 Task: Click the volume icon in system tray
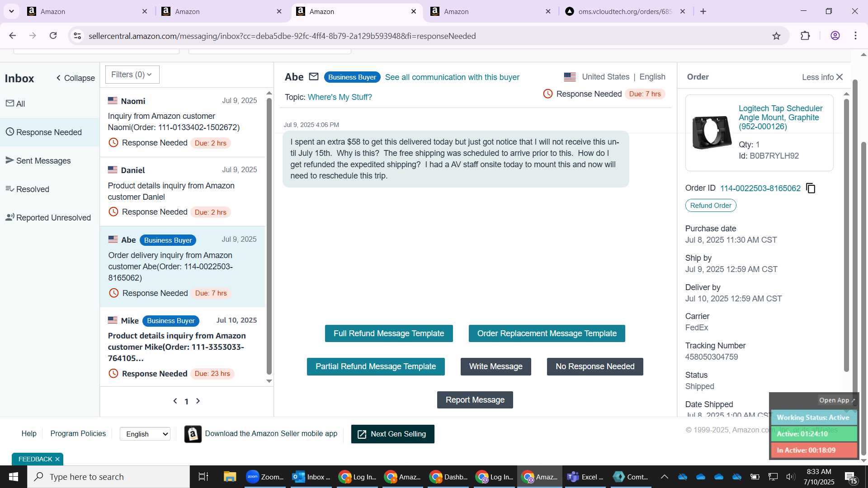coord(790,477)
